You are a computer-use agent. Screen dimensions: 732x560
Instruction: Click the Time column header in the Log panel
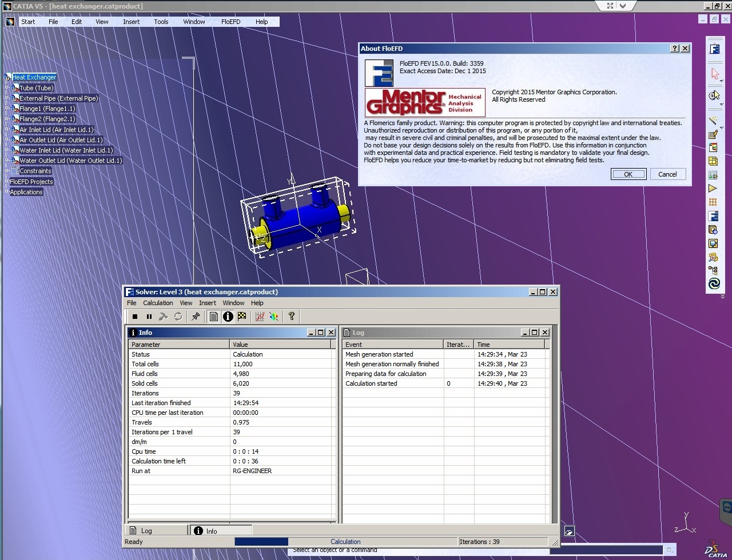pyautogui.click(x=510, y=345)
